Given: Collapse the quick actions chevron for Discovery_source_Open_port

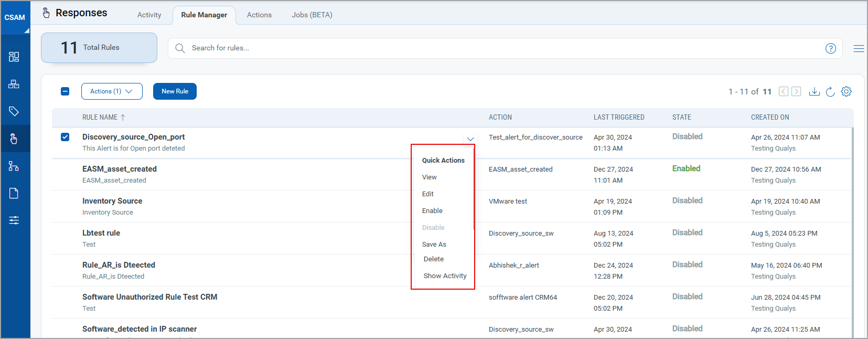Looking at the screenshot, I should click(x=470, y=139).
